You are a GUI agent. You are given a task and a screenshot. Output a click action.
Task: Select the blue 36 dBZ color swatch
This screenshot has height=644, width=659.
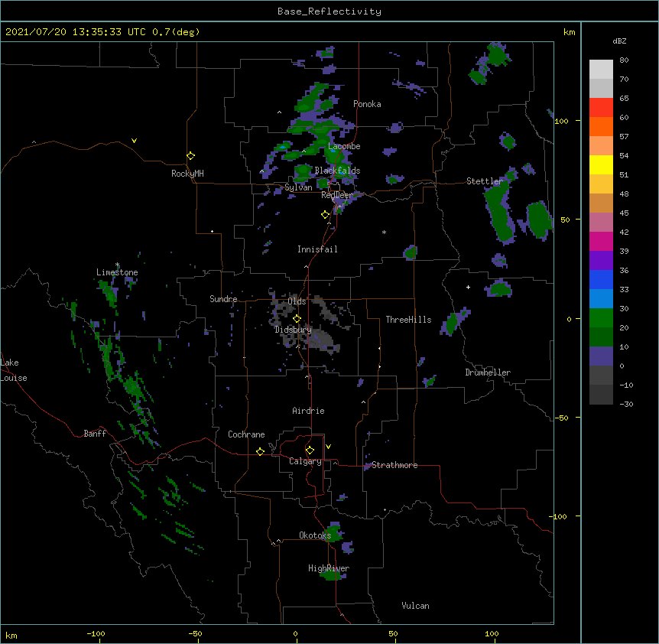point(601,279)
